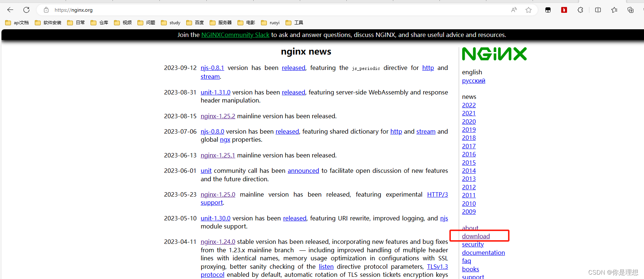The height and width of the screenshot is (279, 644).
Task: Open the njs-0.8.1 link
Action: 212,68
